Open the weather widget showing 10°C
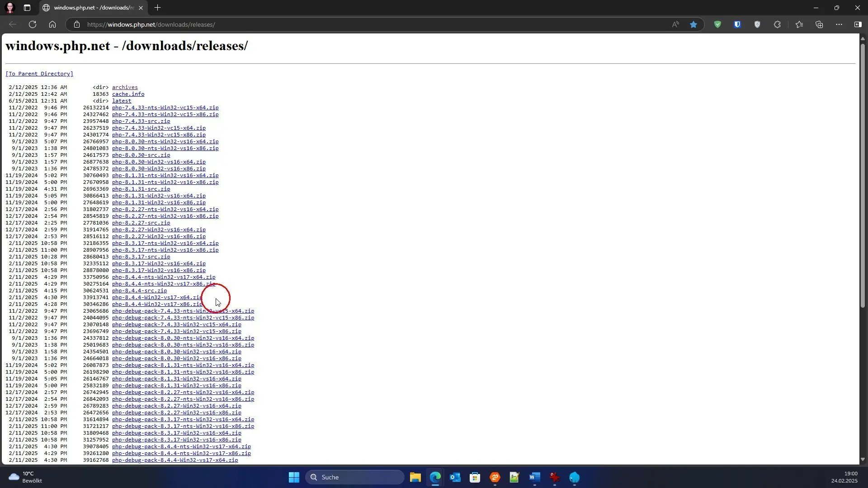 (26, 477)
